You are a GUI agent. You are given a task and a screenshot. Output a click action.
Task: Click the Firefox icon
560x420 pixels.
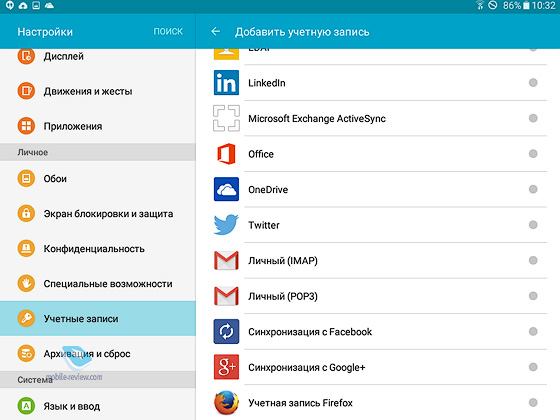(226, 402)
